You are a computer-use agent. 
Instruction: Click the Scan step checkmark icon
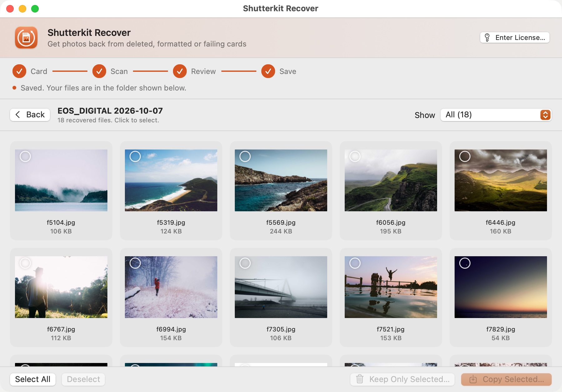point(99,71)
